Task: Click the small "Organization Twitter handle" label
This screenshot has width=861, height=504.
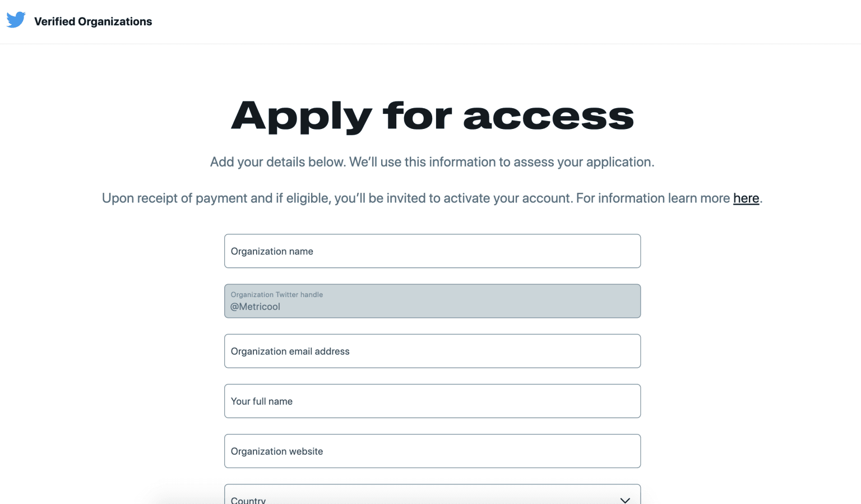Action: click(x=277, y=294)
